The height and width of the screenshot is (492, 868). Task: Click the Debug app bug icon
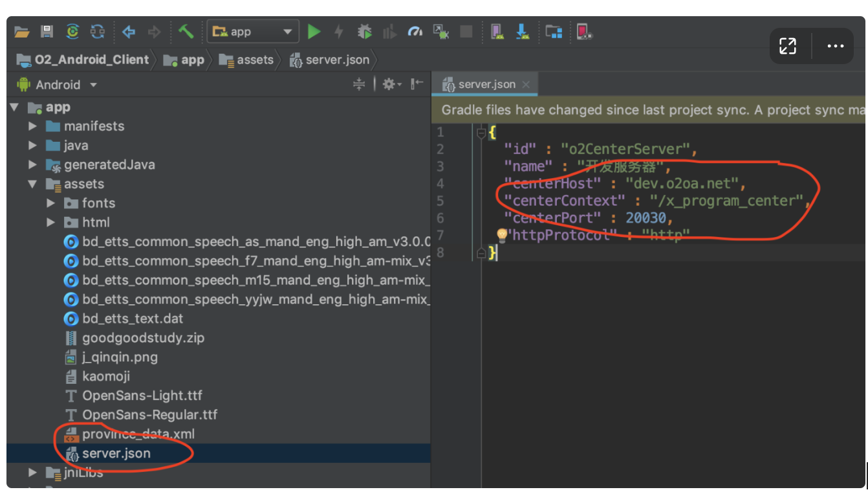[x=365, y=31]
